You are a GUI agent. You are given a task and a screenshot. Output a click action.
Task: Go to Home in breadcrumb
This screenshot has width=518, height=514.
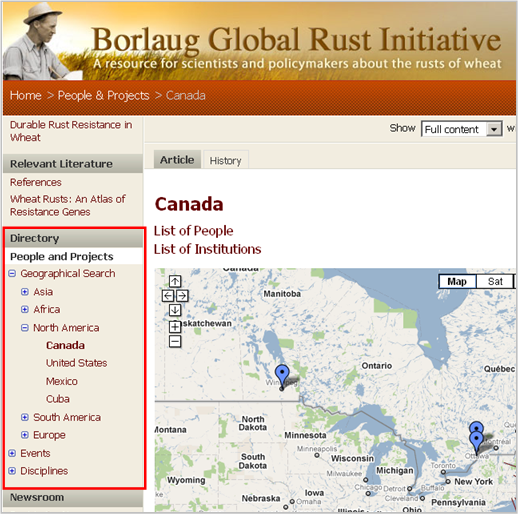click(x=26, y=95)
